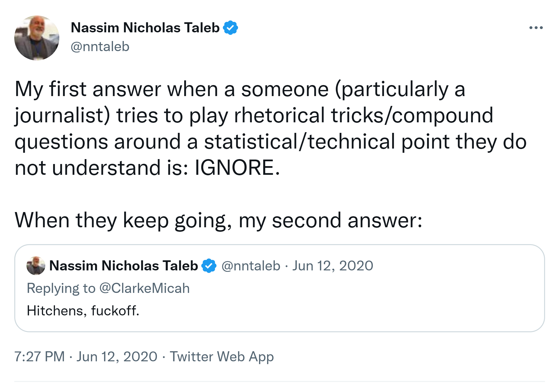Image resolution: width=557 pixels, height=392 pixels.
Task: Click the @nntaleb handle in the quoted tweet
Action: [x=251, y=266]
